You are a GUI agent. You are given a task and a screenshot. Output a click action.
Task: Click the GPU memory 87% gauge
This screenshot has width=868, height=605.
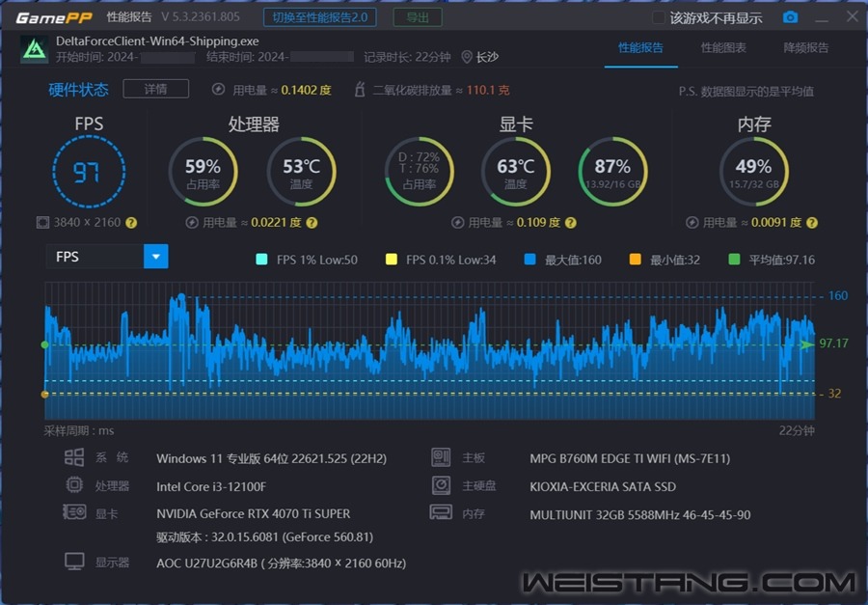(x=612, y=172)
